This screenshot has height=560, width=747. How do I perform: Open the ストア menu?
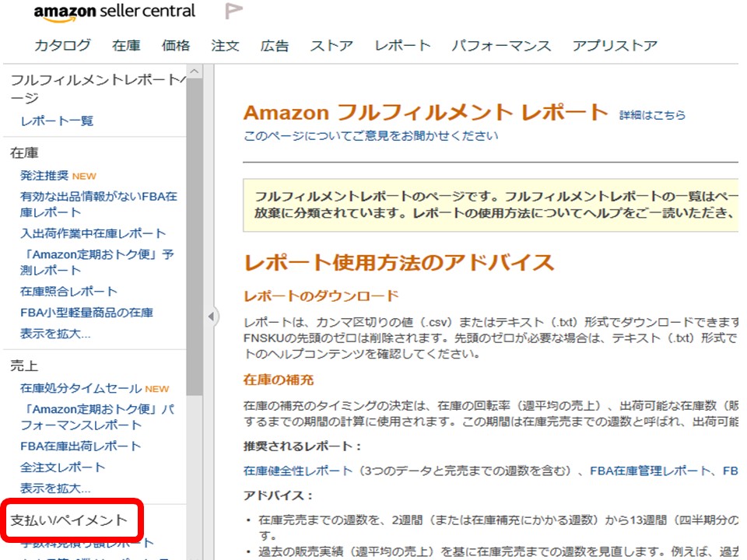click(x=331, y=45)
